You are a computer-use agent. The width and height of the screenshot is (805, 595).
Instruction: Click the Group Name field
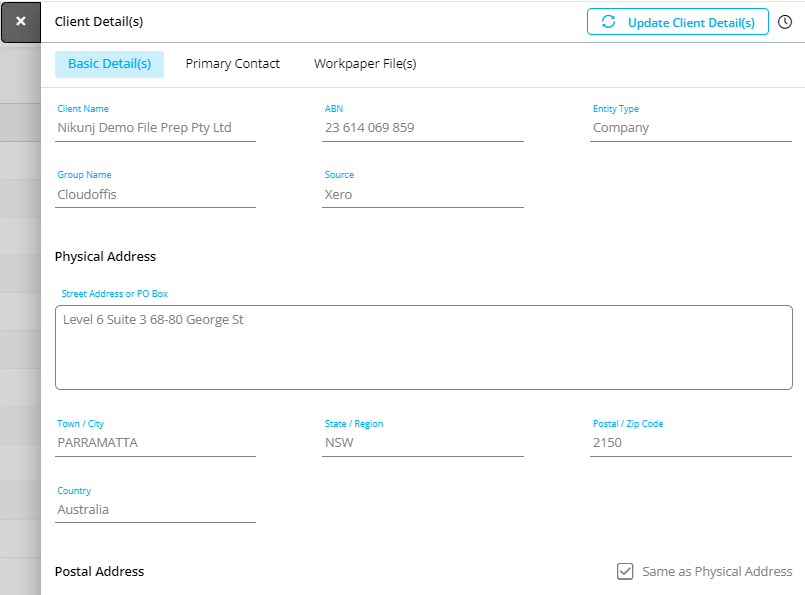point(155,195)
